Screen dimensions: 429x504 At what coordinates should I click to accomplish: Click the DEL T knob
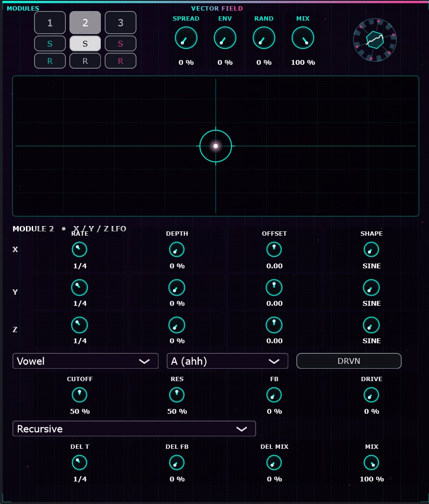[79, 463]
